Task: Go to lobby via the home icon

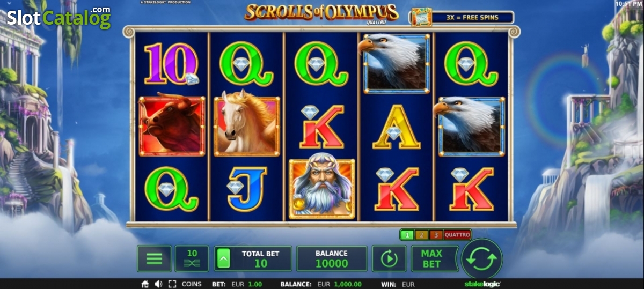Action: (145, 284)
